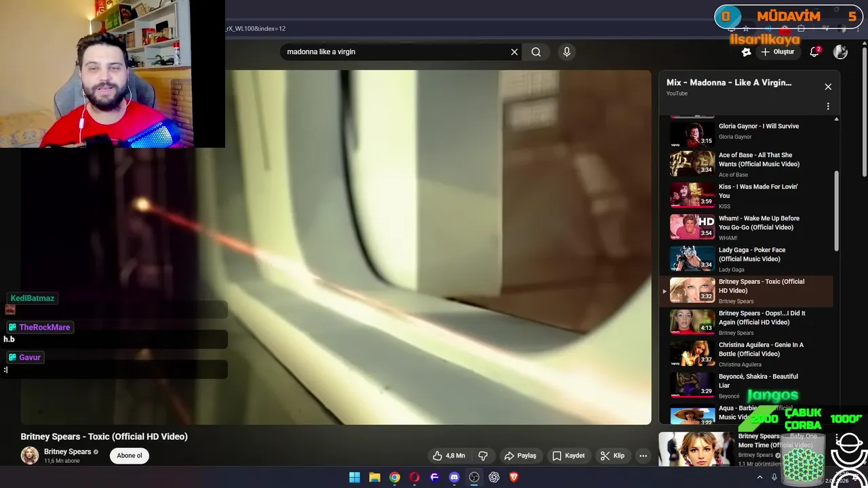This screenshot has height=488, width=868.
Task: Click the 11,6 Mn abone subscriber count
Action: coord(62,461)
